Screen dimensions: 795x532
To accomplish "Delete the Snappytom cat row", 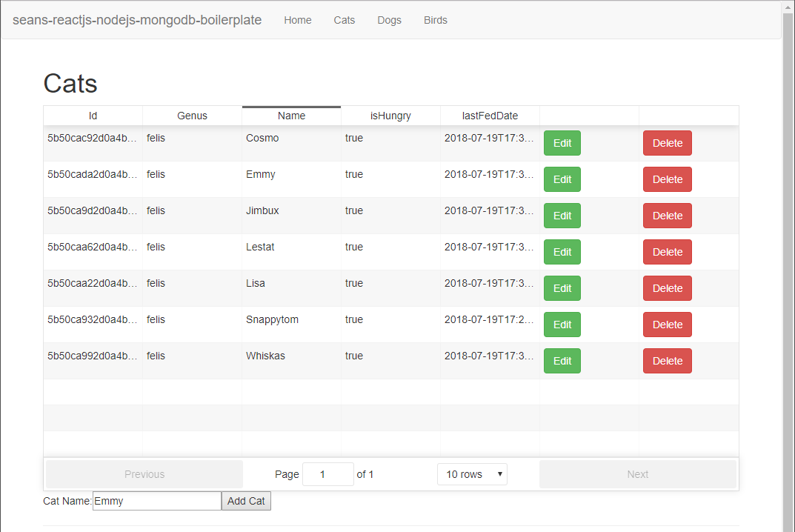I will 668,325.
